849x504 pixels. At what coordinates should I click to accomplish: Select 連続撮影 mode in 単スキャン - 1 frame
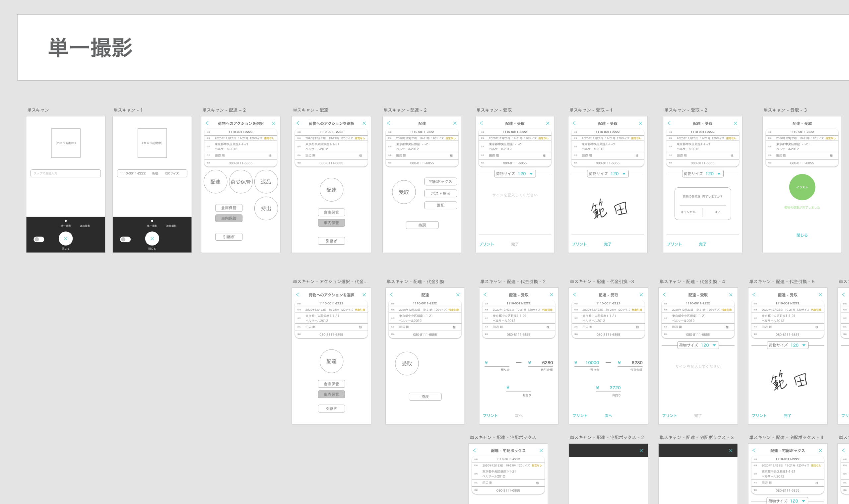pyautogui.click(x=171, y=226)
